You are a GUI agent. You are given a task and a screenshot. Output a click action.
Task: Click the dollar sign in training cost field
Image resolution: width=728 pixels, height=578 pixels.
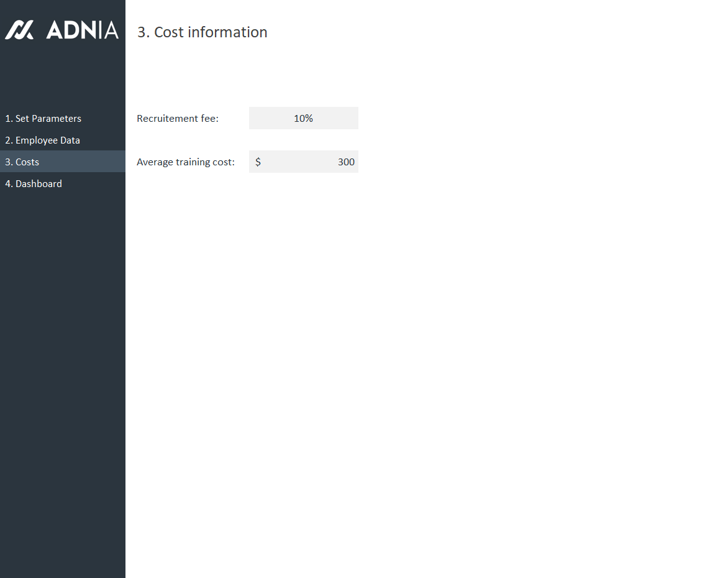pos(258,162)
